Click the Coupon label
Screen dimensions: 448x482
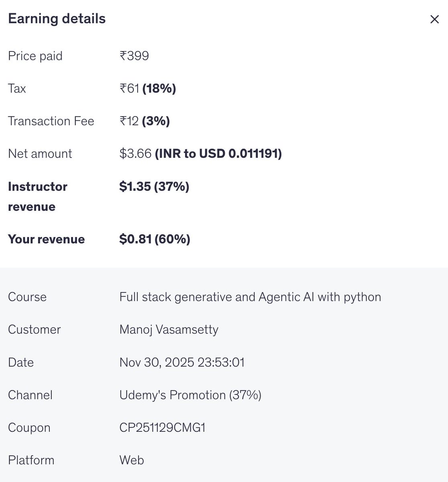point(29,427)
